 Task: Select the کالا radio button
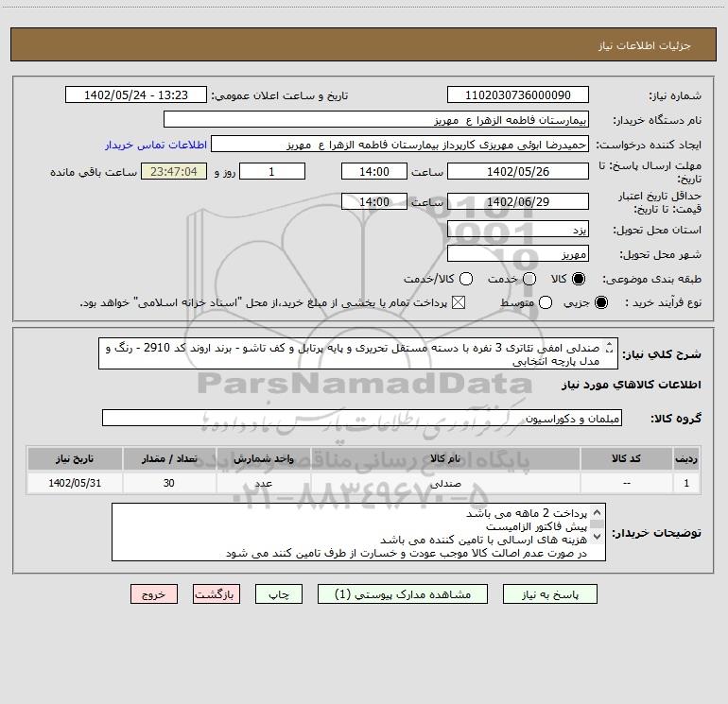[579, 279]
